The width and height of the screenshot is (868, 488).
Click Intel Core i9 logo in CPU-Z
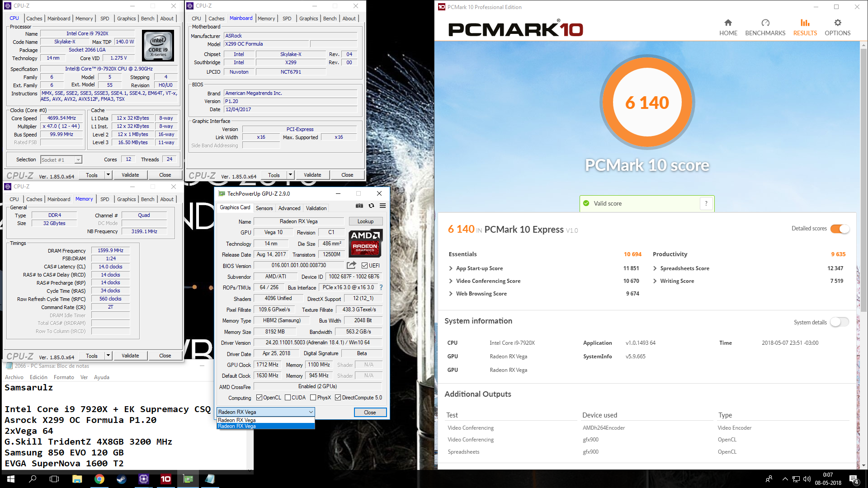pos(158,45)
